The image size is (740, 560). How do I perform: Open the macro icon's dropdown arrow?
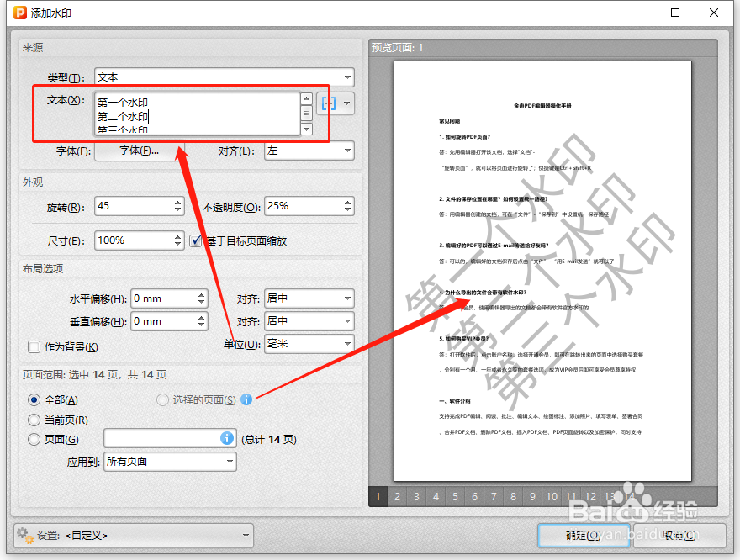[x=347, y=103]
